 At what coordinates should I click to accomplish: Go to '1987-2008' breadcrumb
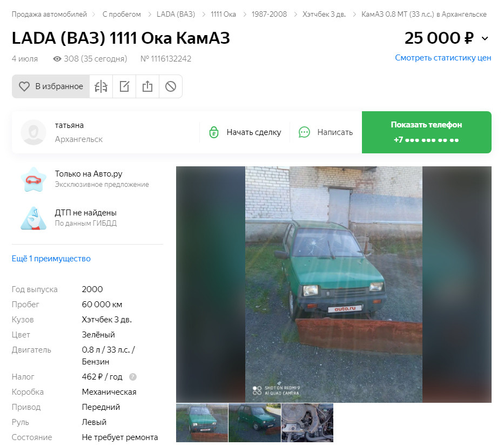click(x=269, y=15)
